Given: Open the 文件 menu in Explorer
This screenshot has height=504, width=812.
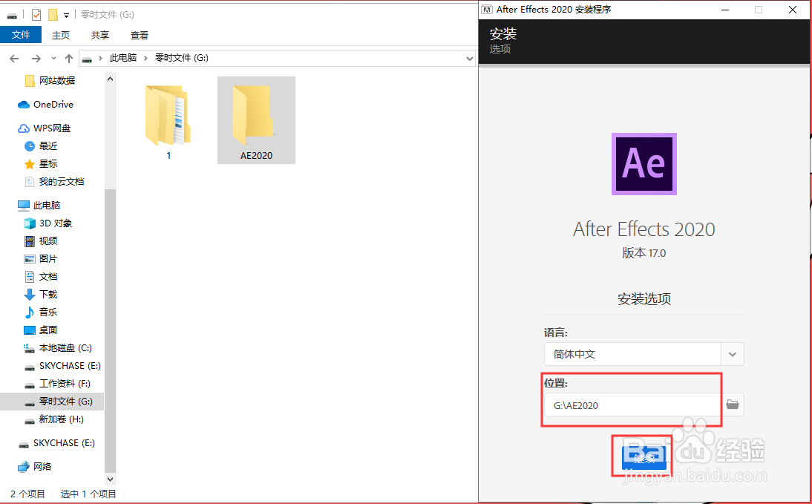Looking at the screenshot, I should pos(21,34).
